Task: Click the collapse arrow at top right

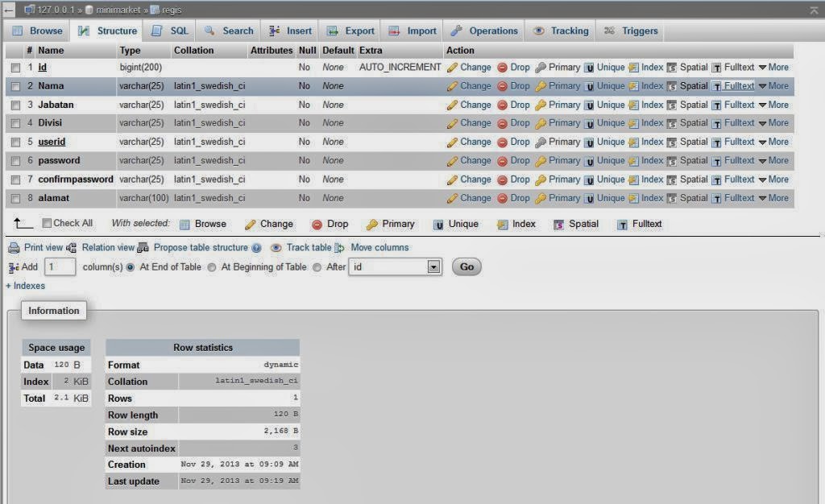Action: [815, 10]
